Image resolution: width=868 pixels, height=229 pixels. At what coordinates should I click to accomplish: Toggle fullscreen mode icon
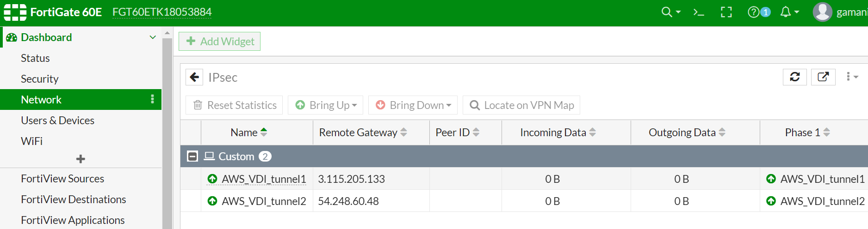pyautogui.click(x=726, y=12)
